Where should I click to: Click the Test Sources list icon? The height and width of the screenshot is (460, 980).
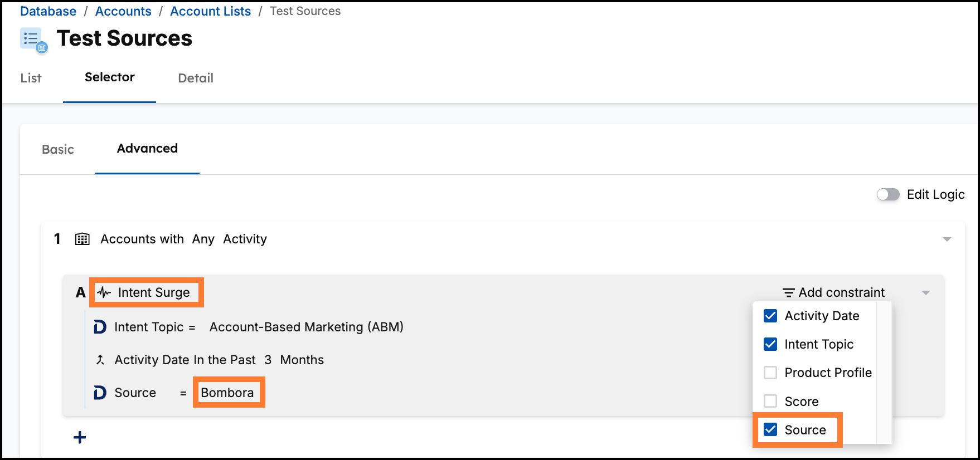33,40
